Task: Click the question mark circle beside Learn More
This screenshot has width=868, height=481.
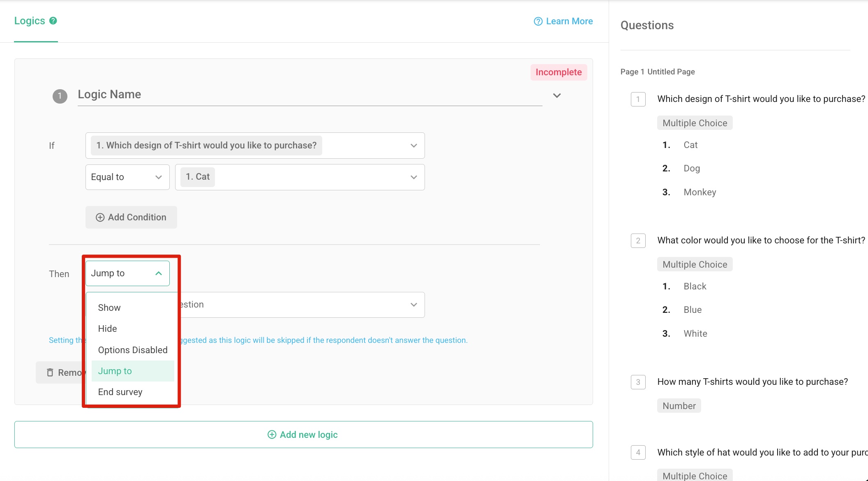Action: (x=538, y=21)
